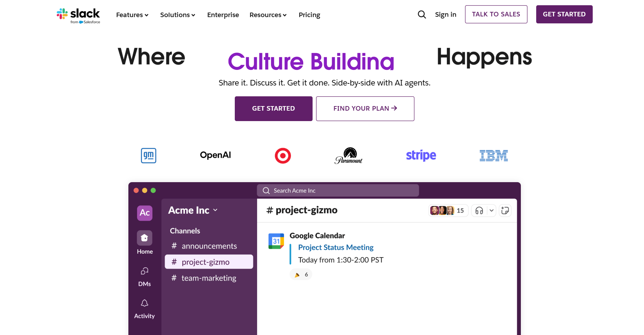This screenshot has width=644, height=335.
Task: Click the hero Get Started button
Action: (274, 109)
